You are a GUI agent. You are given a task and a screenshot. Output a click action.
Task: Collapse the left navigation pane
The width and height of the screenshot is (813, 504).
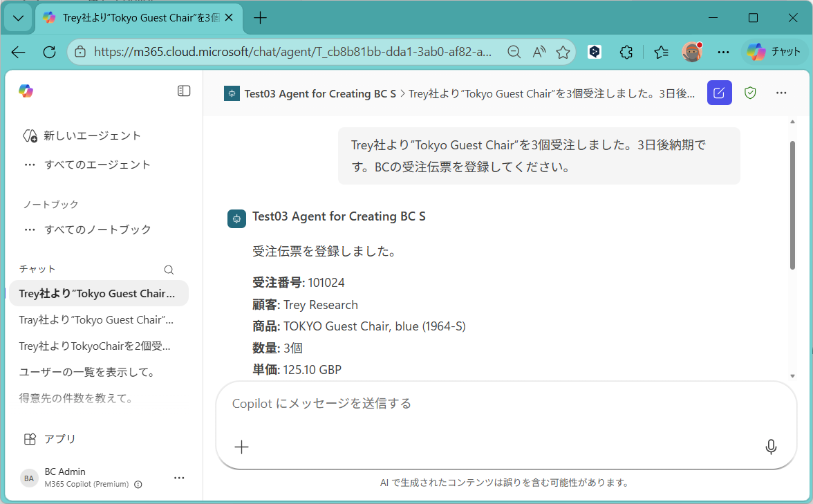(x=184, y=91)
